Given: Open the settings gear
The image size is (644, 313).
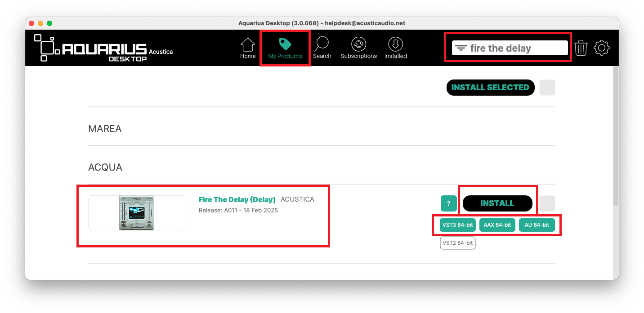Looking at the screenshot, I should [602, 48].
